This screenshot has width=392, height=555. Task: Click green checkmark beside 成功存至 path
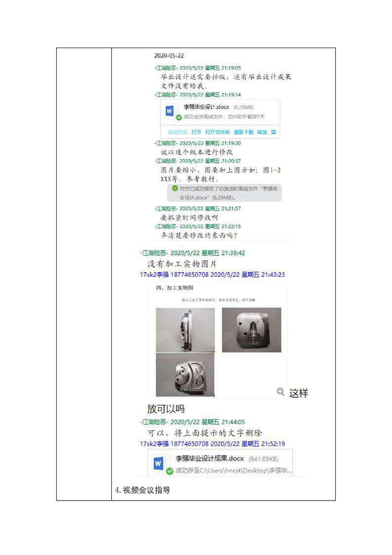point(170,471)
